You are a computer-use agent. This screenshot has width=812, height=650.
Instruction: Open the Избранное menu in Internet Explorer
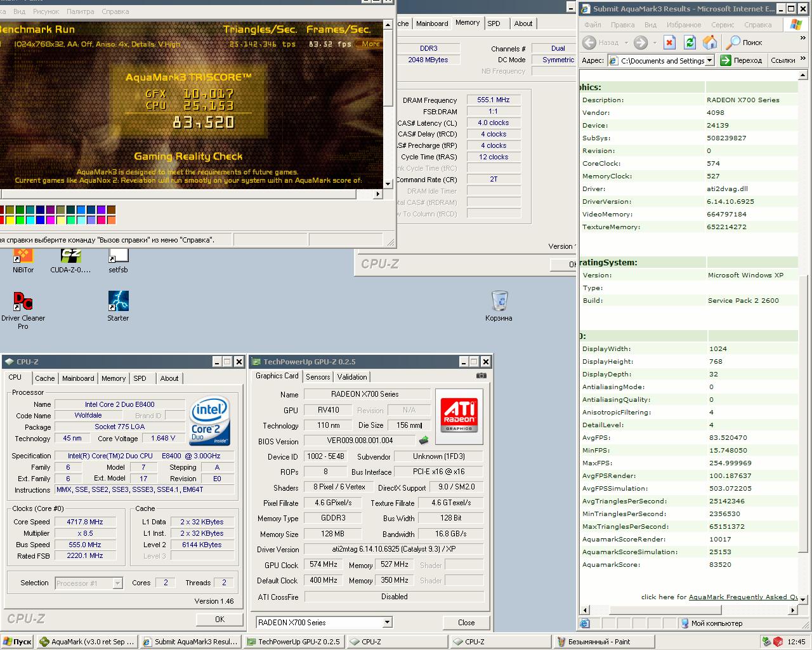[x=684, y=25]
